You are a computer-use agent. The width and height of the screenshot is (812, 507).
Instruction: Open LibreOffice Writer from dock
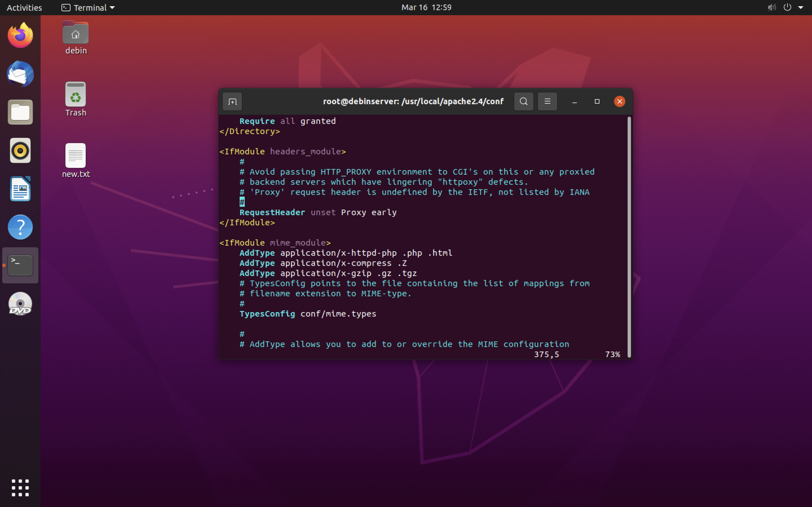pyautogui.click(x=20, y=189)
